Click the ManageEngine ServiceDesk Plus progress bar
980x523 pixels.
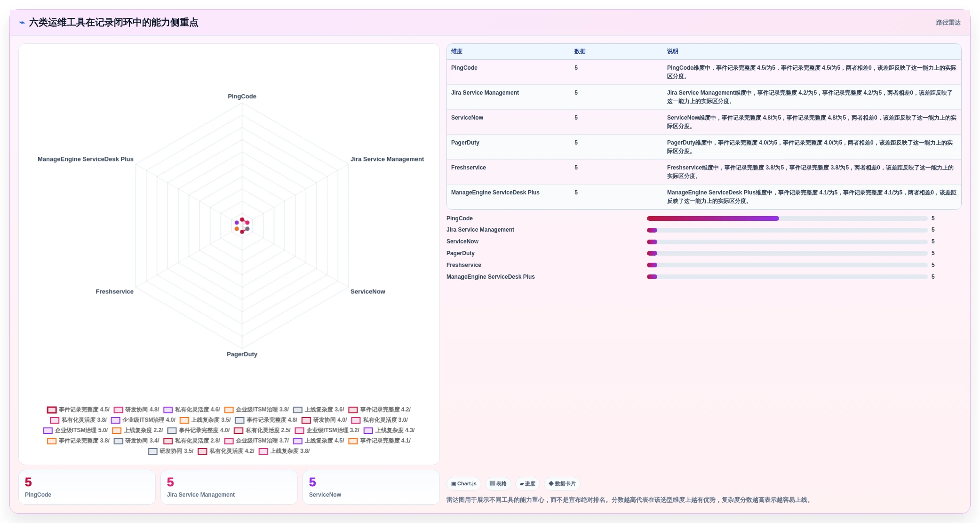787,277
